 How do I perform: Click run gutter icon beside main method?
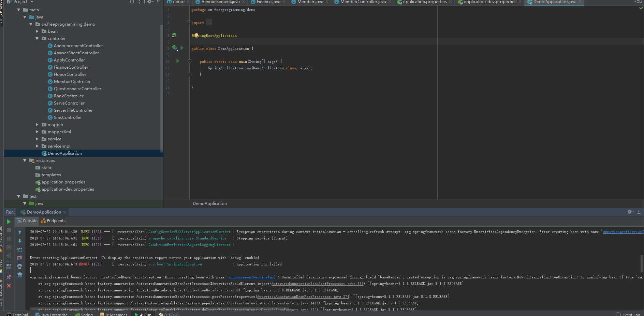(178, 61)
